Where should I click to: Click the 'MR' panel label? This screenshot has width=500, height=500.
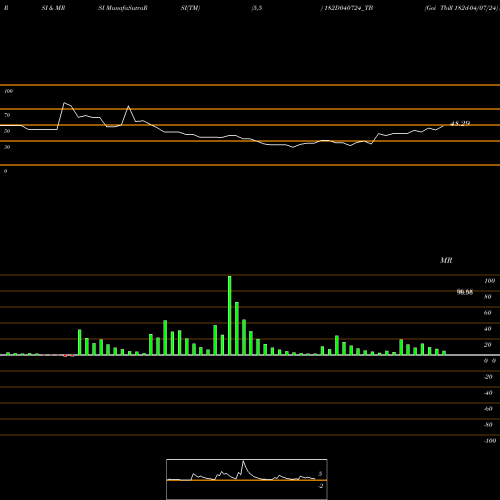pos(446,260)
